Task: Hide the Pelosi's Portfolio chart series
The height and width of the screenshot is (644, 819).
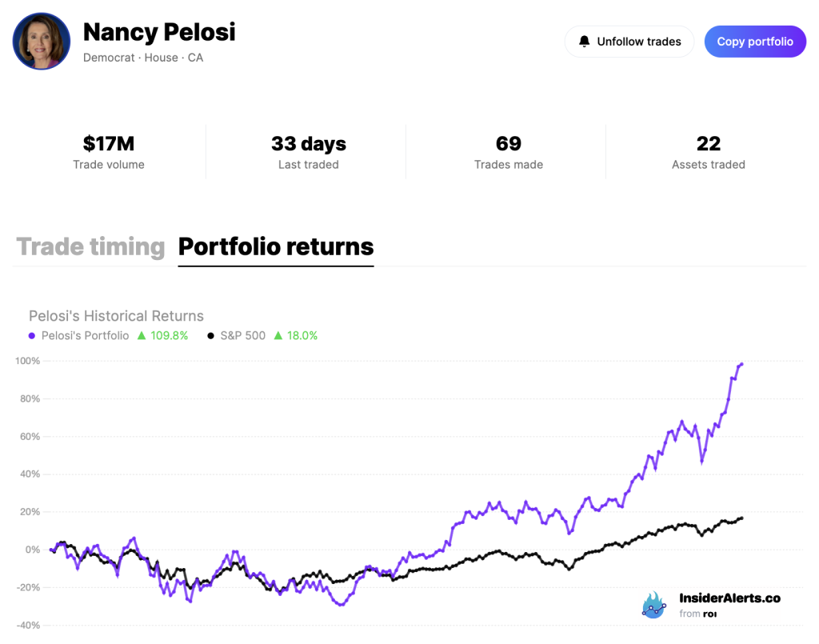Action: [x=85, y=335]
